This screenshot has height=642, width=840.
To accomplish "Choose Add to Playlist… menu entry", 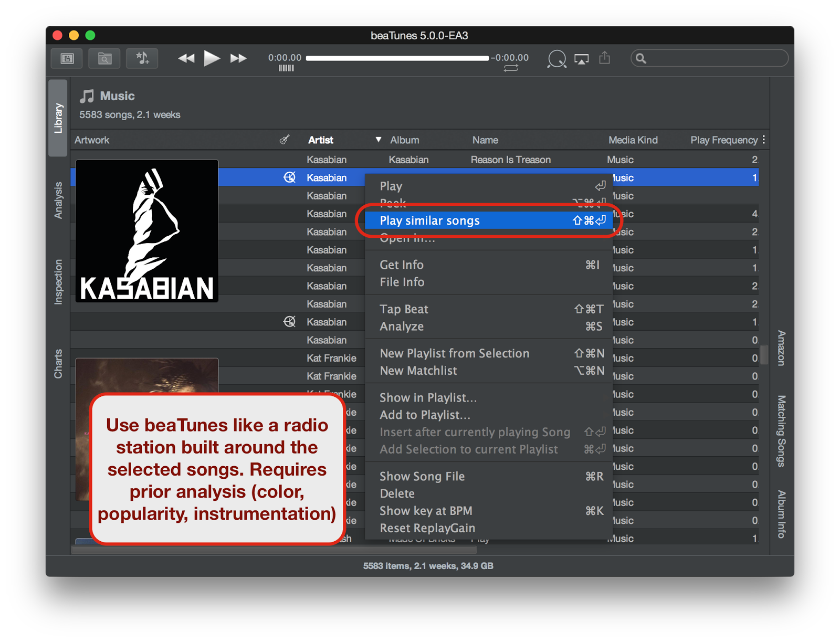I will coord(488,415).
